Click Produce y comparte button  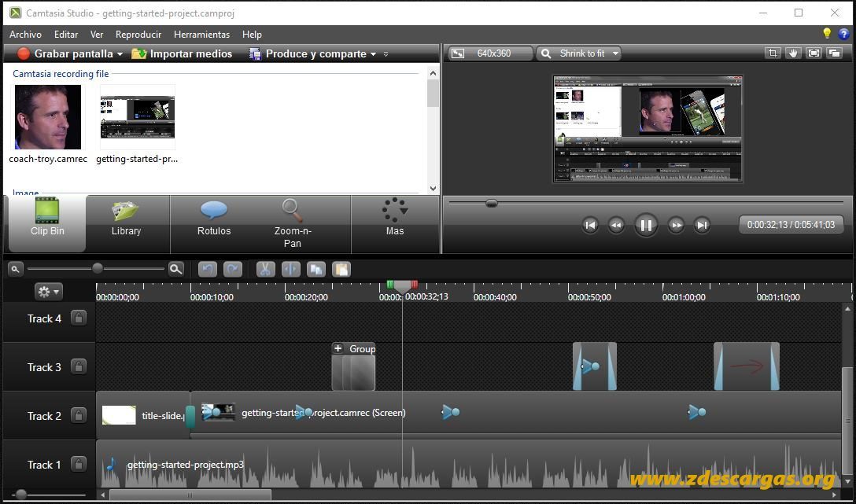pyautogui.click(x=308, y=53)
